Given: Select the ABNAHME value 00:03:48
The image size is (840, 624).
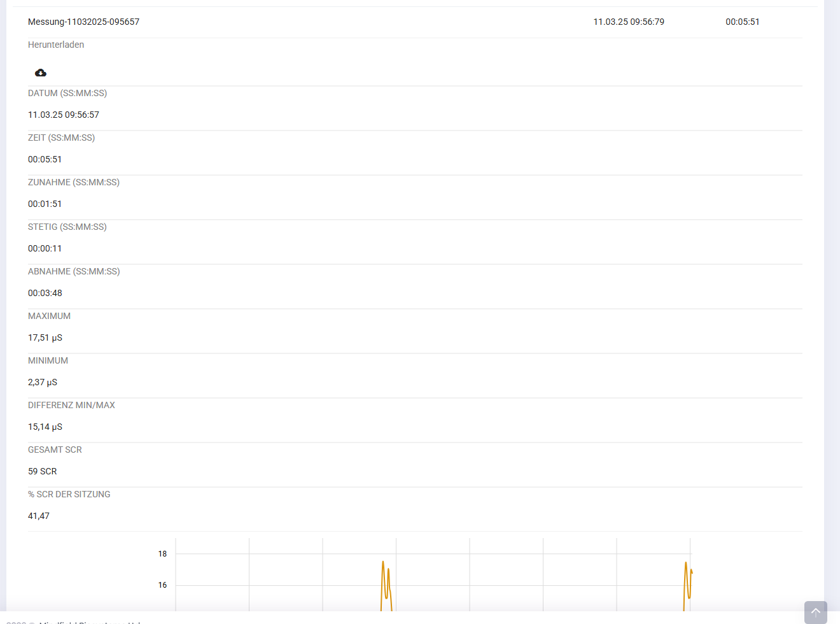Looking at the screenshot, I should click(x=45, y=293).
